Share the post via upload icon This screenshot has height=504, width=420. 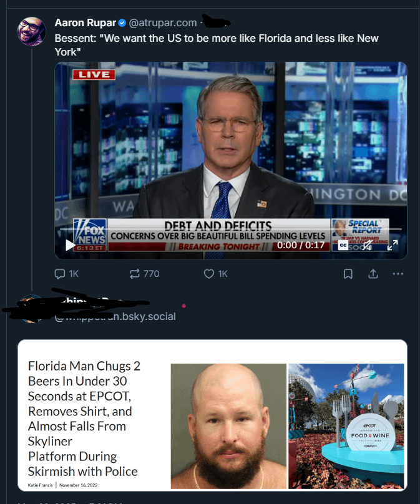(373, 274)
